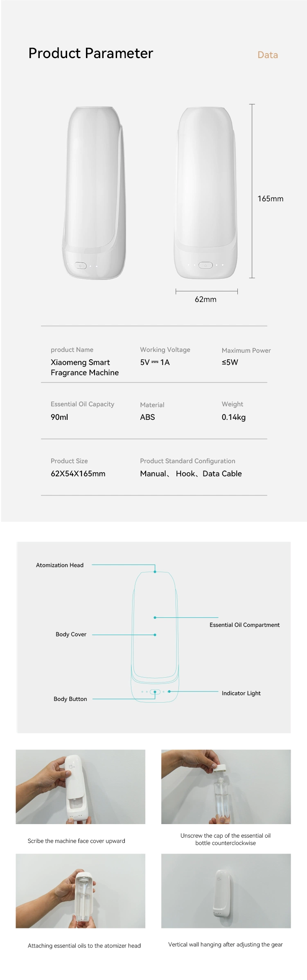Click the 5V 1A working voltage value

155,362
